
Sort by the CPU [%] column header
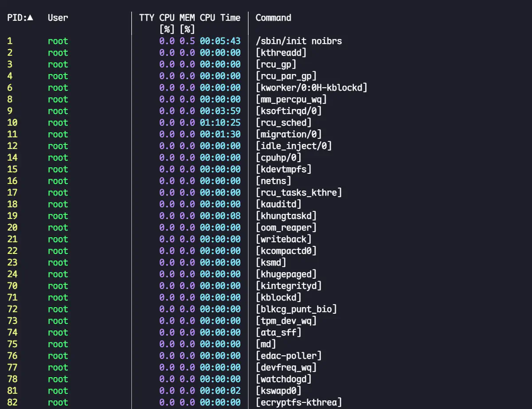click(x=167, y=23)
